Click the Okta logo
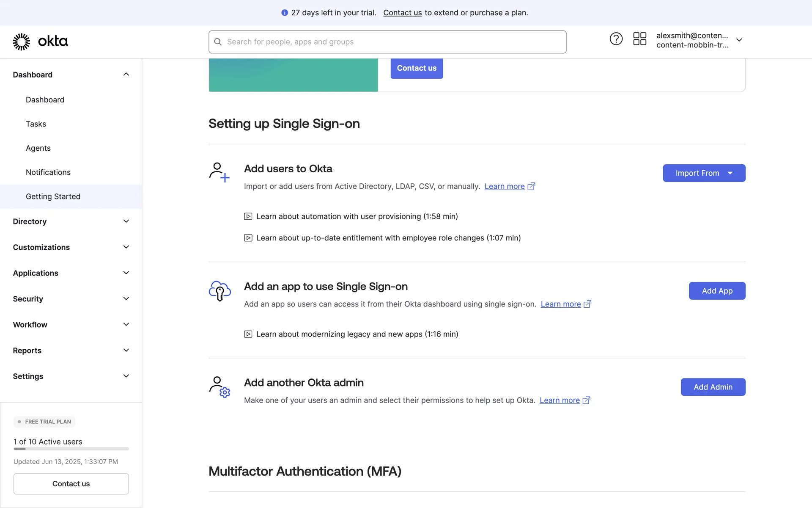Screen dimensions: 812x508 point(41,41)
